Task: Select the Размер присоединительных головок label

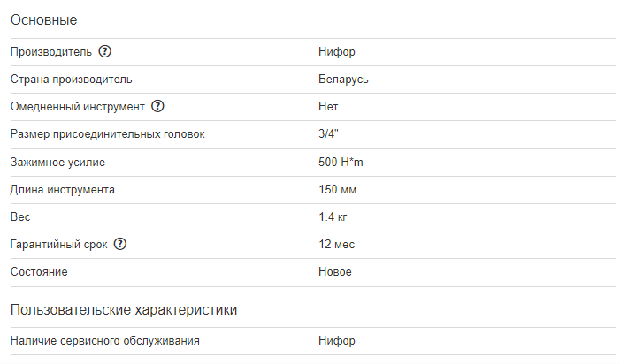Action: pyautogui.click(x=107, y=134)
